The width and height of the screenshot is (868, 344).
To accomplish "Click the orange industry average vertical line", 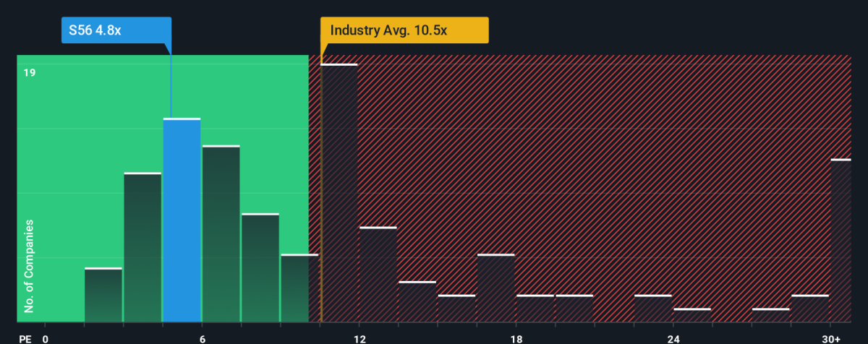I will pos(321,186).
